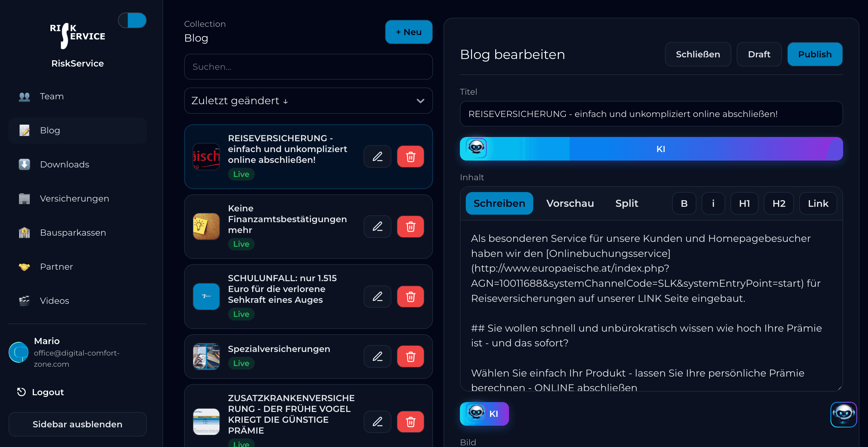
Task: Open the Zuletzt geändert sort dropdown
Action: [308, 101]
